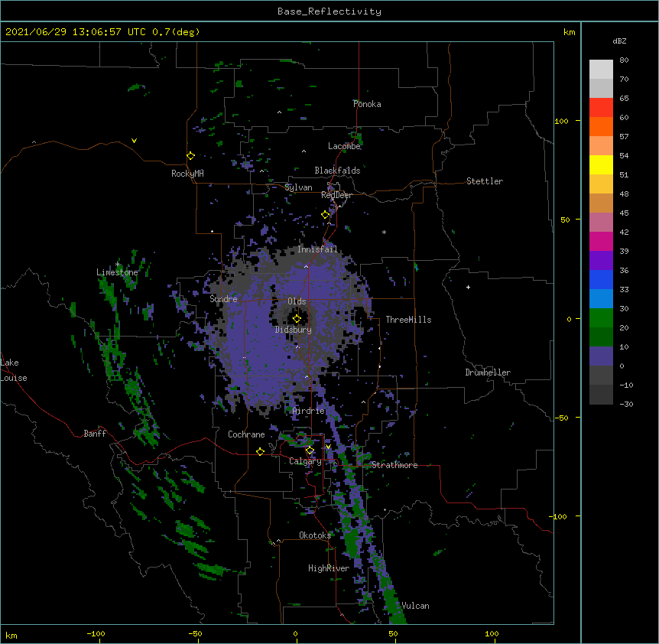Click the timestamp 2021/06/29 13:06:57 UTC
The width and height of the screenshot is (659, 644).
coord(76,32)
